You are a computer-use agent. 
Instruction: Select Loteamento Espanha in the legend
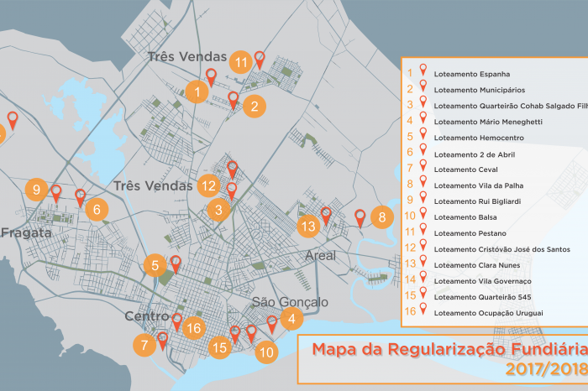472,74
